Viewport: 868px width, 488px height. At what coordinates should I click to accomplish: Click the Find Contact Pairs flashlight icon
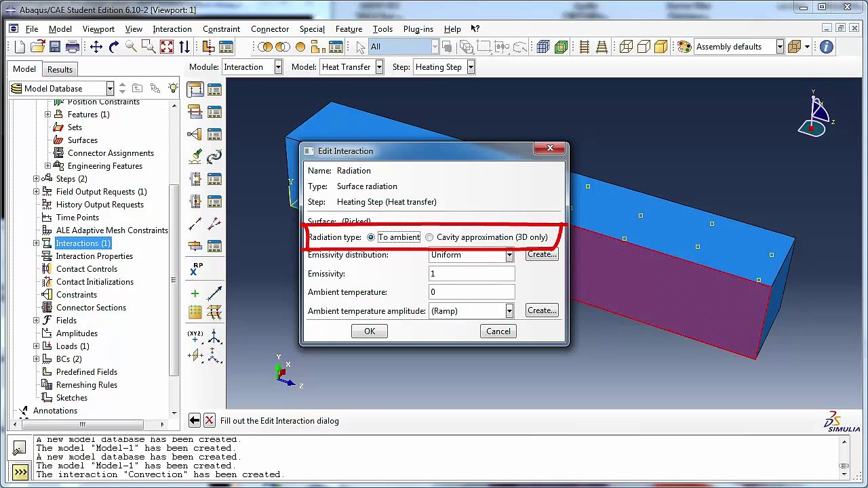195,157
